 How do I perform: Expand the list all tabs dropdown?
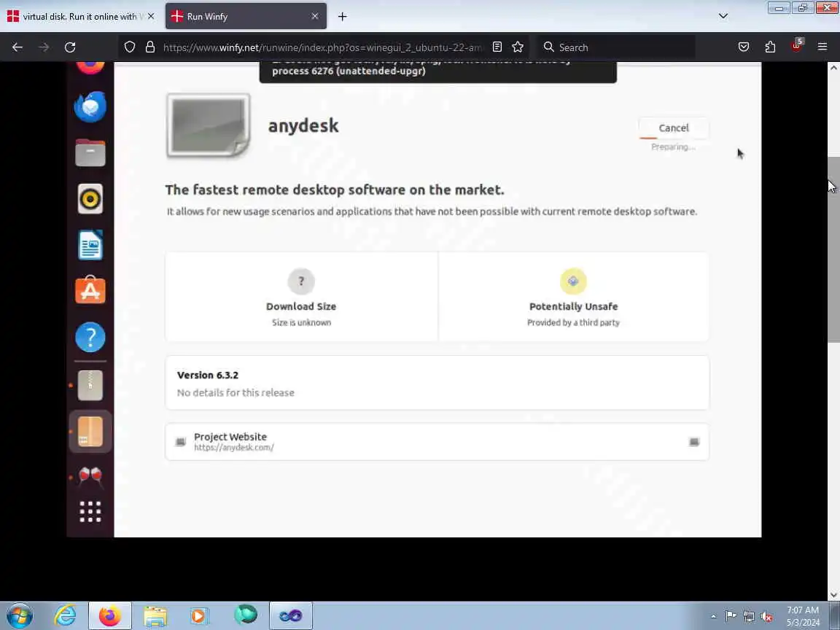coord(723,16)
